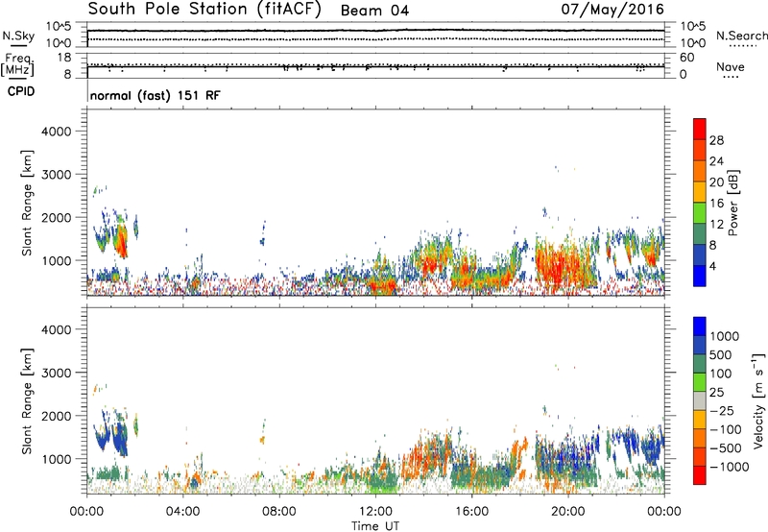Select the '4000' tick of the power panel

(x=57, y=132)
